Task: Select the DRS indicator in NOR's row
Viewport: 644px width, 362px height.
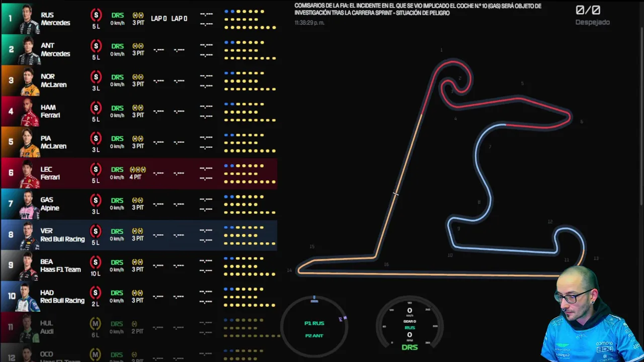Action: pos(117,77)
